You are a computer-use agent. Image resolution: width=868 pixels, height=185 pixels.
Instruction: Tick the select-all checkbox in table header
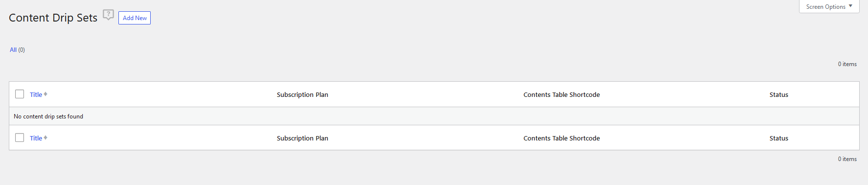click(20, 94)
